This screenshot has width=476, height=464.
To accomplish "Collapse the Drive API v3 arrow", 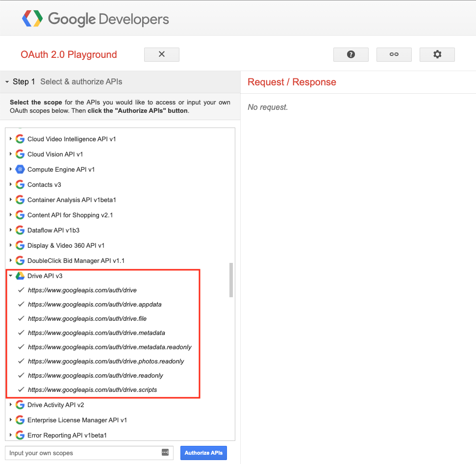I will [x=11, y=276].
